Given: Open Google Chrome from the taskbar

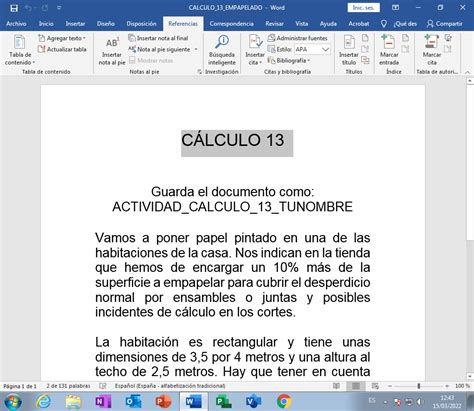Looking at the screenshot, I should click(284, 401).
